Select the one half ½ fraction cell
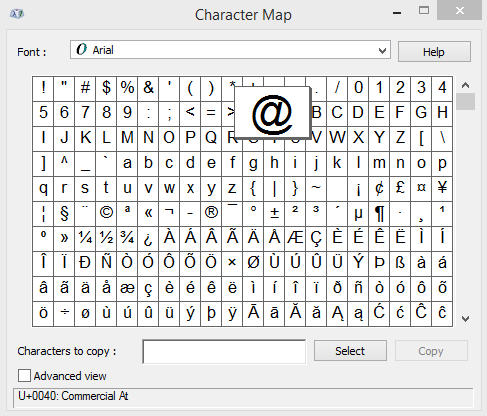 coord(106,238)
